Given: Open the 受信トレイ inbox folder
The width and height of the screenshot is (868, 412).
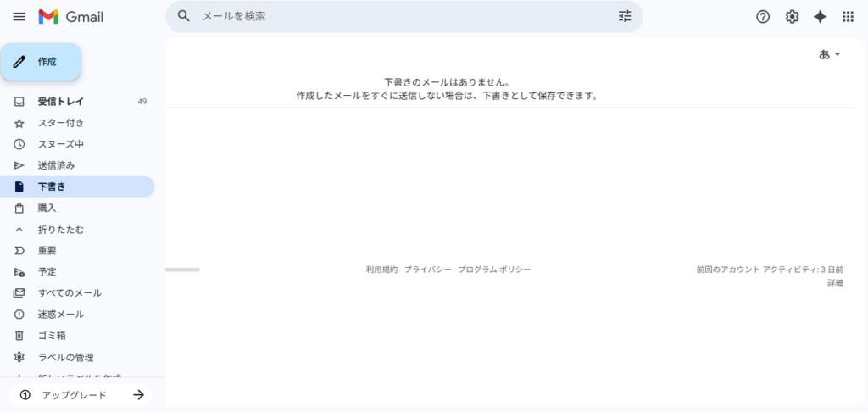Looking at the screenshot, I should [x=60, y=102].
